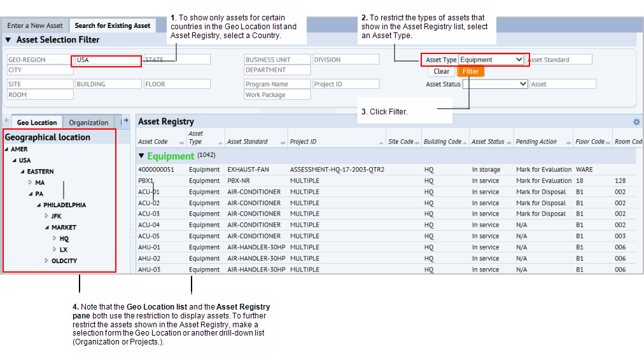Viewport: 644px width, 361px height.
Task: Open the Asset Registry gear settings
Action: [x=636, y=122]
